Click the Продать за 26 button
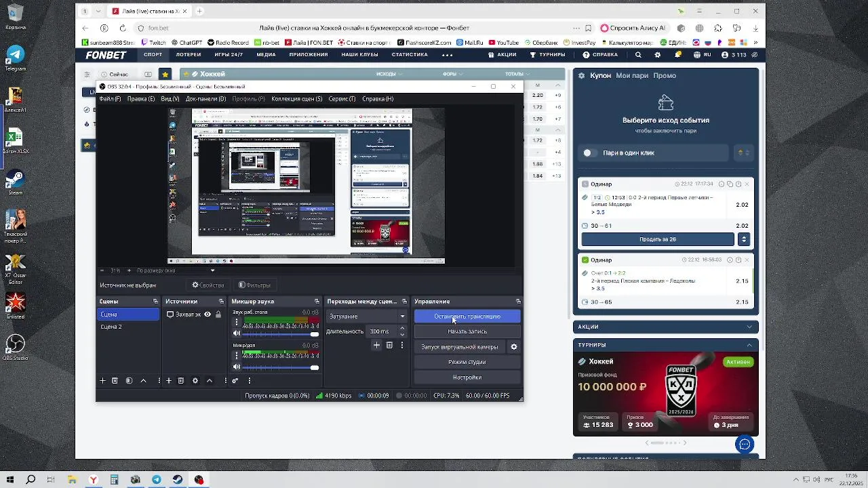Viewport: 868px width, 488px height. 658,239
